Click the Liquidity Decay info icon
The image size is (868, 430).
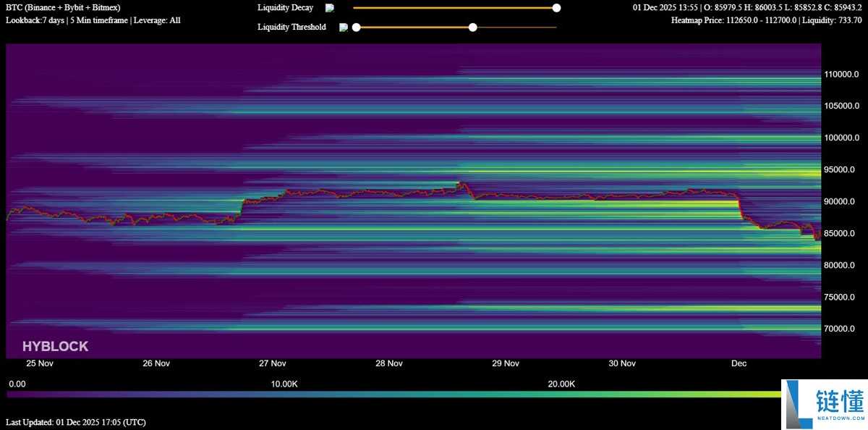(330, 8)
